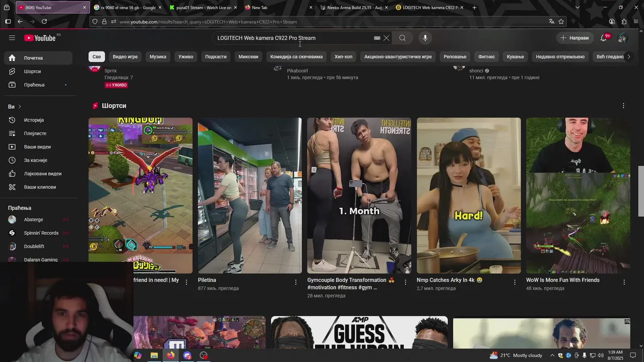Open 'WoW Is More Fun With Friends' title

(x=562, y=280)
